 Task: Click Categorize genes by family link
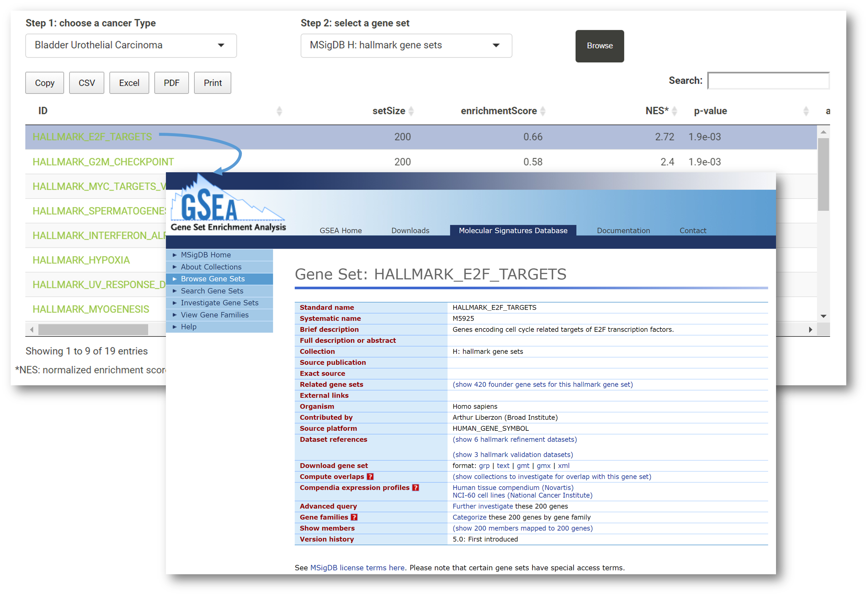click(469, 518)
